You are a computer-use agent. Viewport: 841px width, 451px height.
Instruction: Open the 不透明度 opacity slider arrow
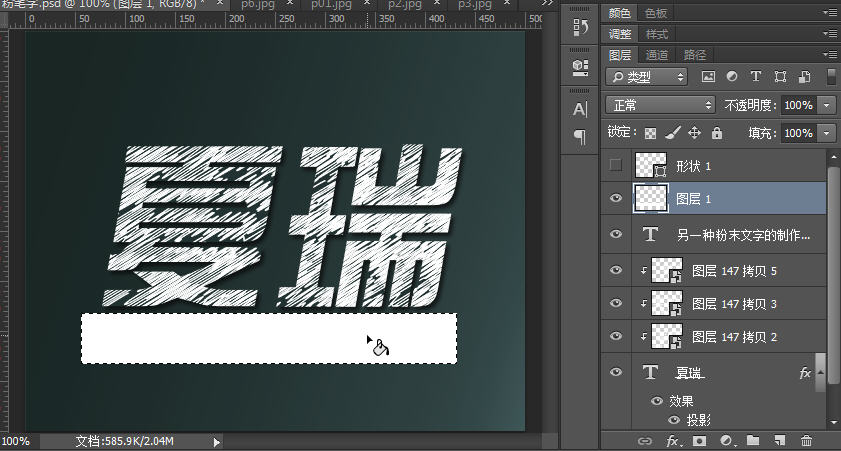[827, 105]
